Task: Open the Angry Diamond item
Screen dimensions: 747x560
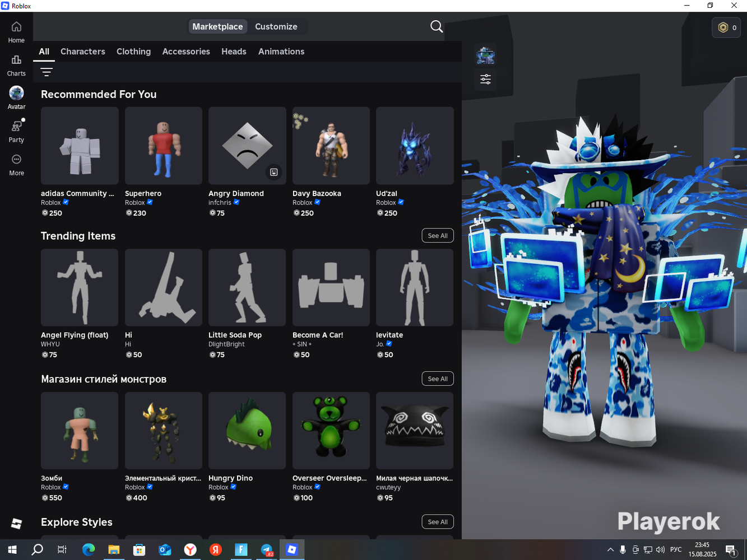Action: 247,146
